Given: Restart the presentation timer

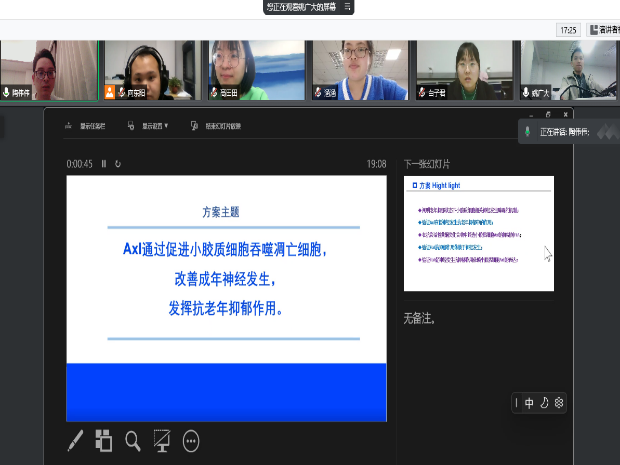Looking at the screenshot, I should click(x=118, y=164).
